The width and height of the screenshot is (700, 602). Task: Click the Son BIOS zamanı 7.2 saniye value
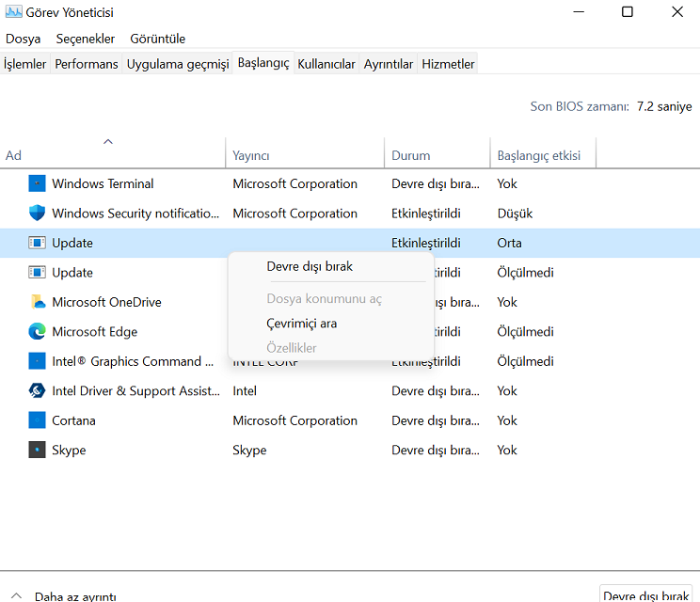(x=664, y=106)
